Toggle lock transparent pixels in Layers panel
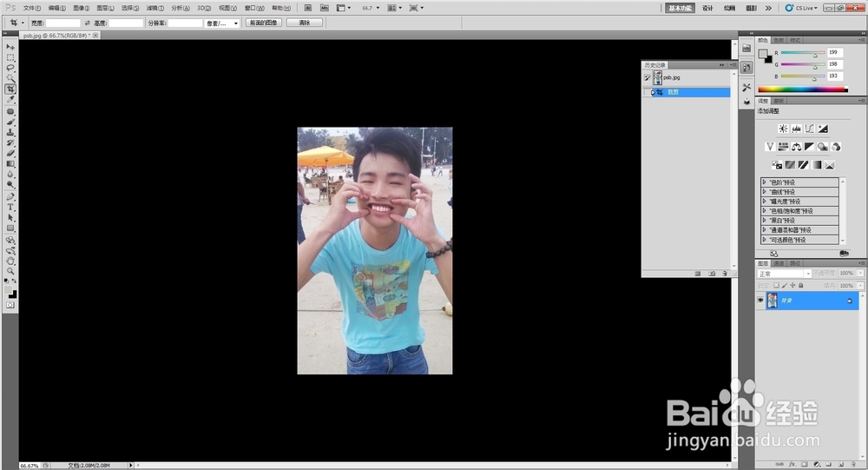 (x=776, y=286)
